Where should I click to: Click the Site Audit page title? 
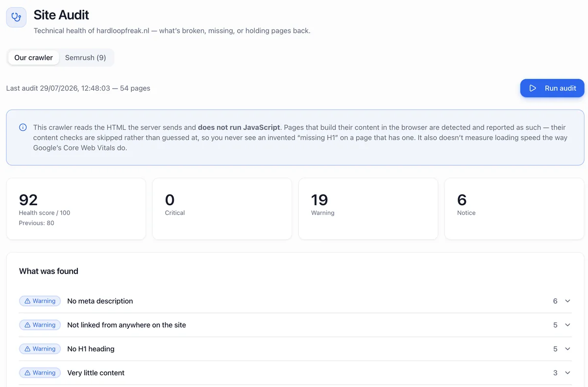click(x=61, y=15)
